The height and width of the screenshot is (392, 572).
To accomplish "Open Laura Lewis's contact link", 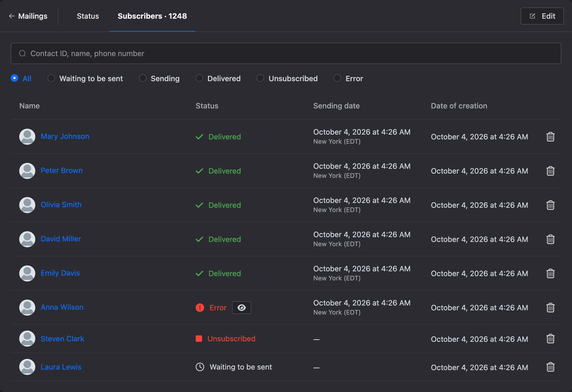I will click(x=61, y=367).
